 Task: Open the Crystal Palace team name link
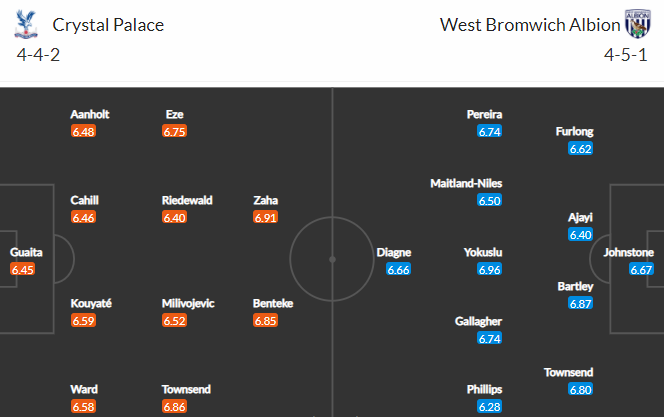(108, 25)
